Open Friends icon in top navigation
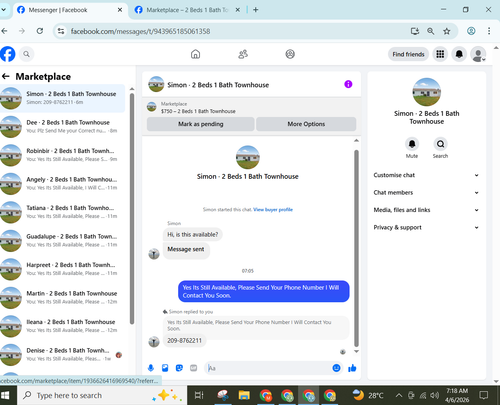The image size is (500, 405). (243, 54)
